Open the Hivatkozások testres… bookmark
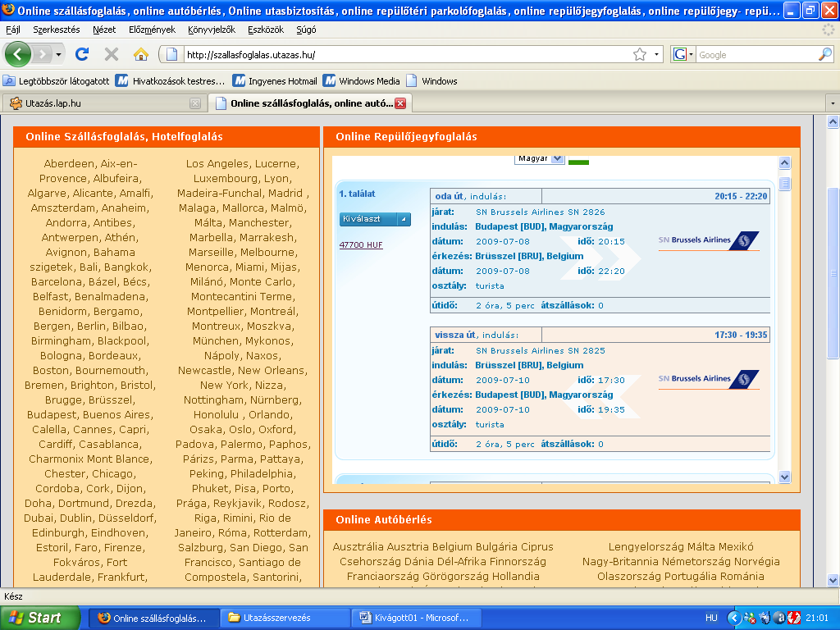The image size is (840, 630). 171,81
